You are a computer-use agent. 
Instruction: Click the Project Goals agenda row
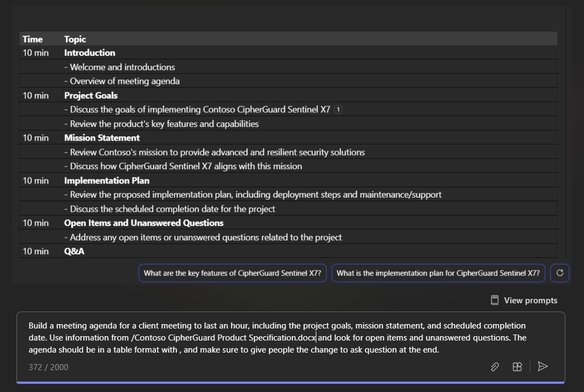tap(91, 95)
